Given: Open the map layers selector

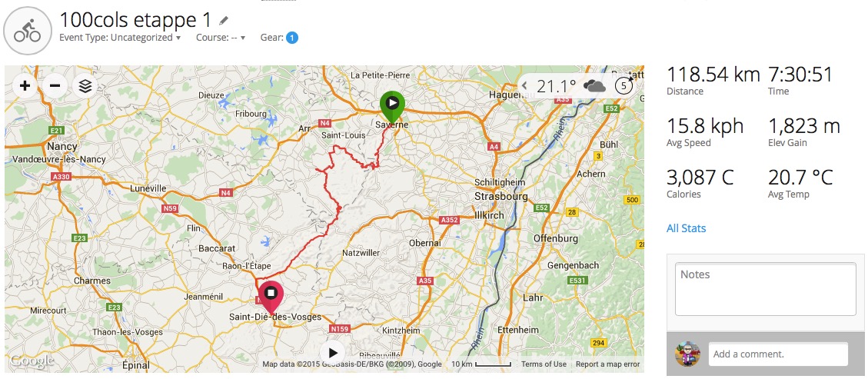Looking at the screenshot, I should [85, 86].
